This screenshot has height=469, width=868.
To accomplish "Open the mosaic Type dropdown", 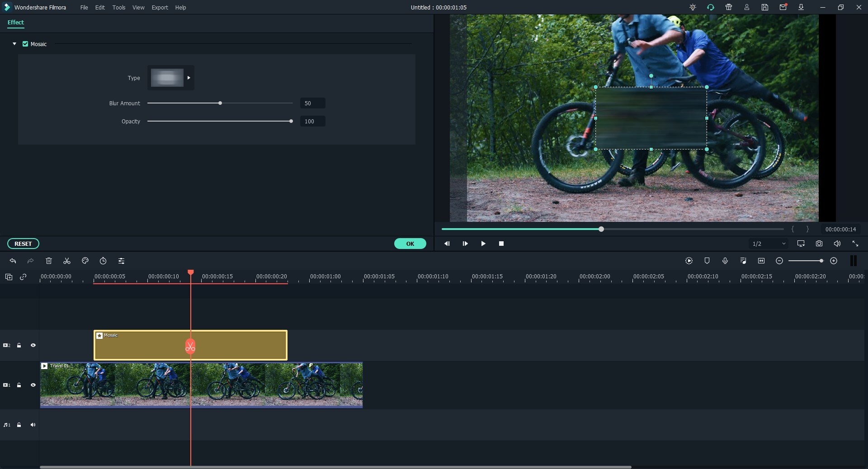I will coord(188,78).
